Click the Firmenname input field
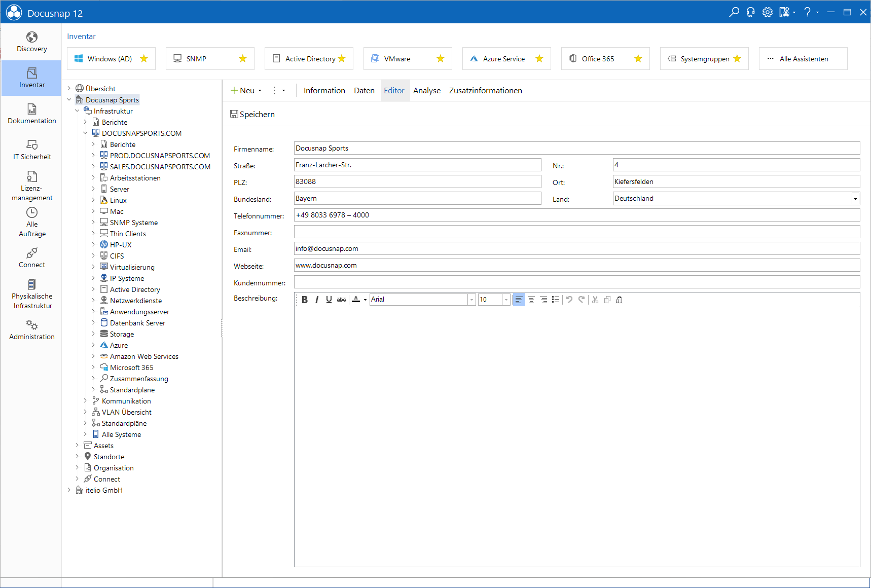 pyautogui.click(x=577, y=148)
